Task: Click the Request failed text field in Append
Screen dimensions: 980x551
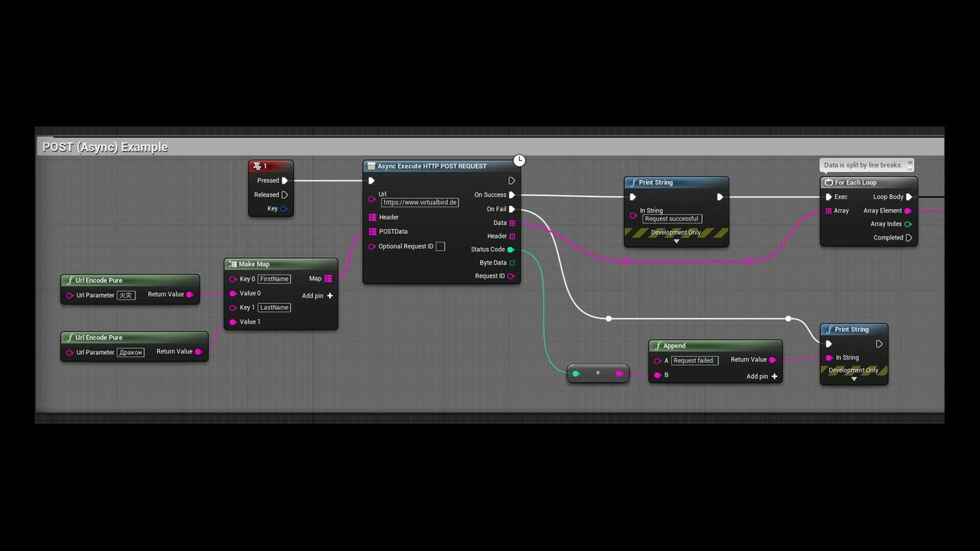Action: (694, 360)
